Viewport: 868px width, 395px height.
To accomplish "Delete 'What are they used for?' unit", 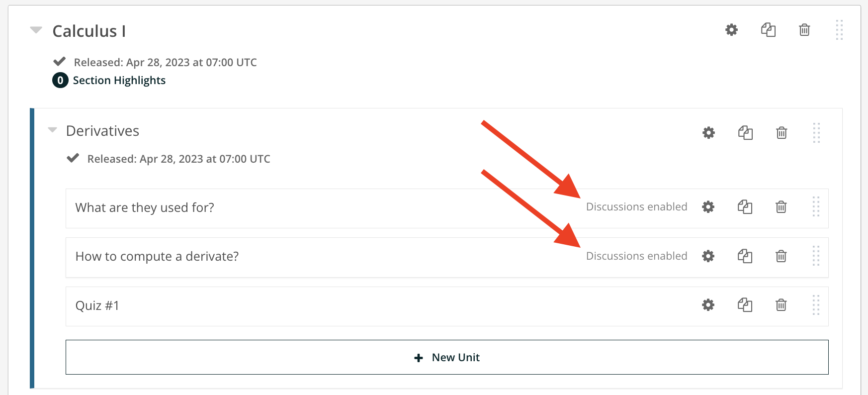I will pos(781,207).
